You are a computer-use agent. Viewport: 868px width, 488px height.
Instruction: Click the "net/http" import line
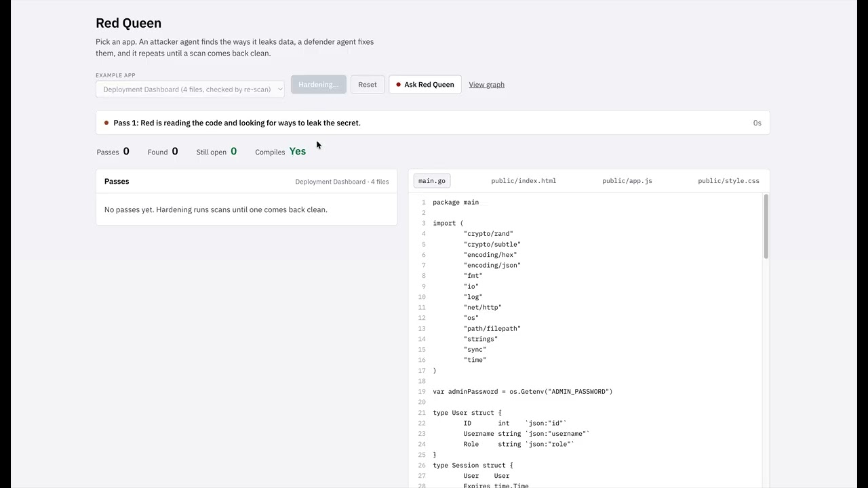tap(483, 307)
